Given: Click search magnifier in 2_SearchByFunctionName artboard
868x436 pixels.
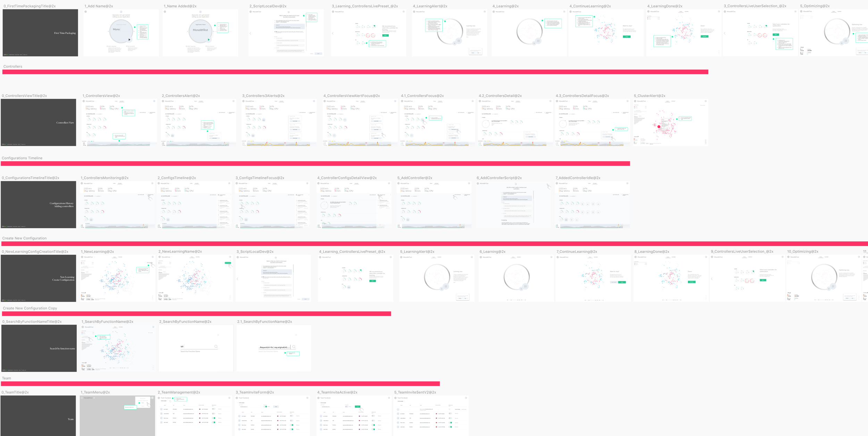Looking at the screenshot, I should coord(216,346).
